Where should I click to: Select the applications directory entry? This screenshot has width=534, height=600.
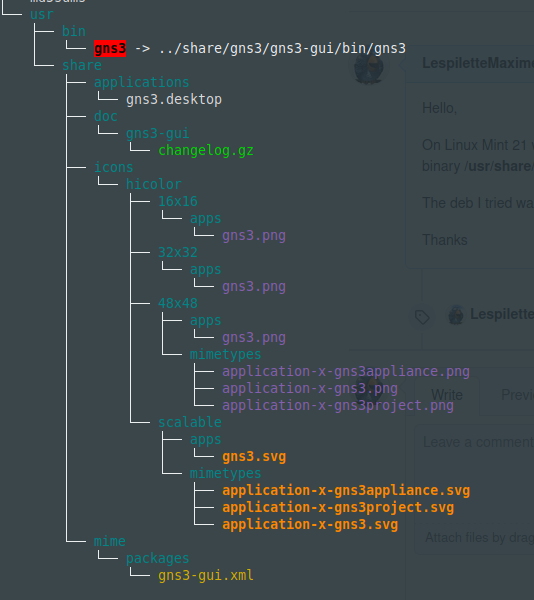click(x=142, y=82)
